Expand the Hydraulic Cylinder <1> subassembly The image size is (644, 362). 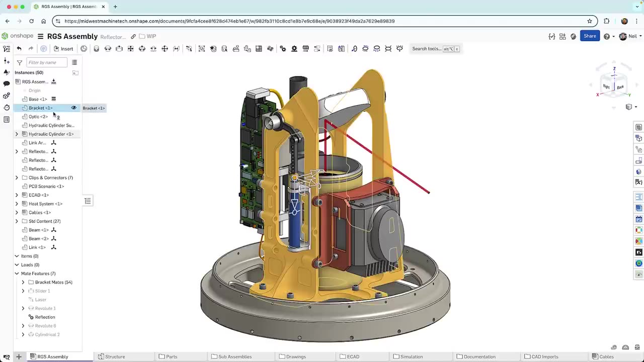(x=17, y=134)
